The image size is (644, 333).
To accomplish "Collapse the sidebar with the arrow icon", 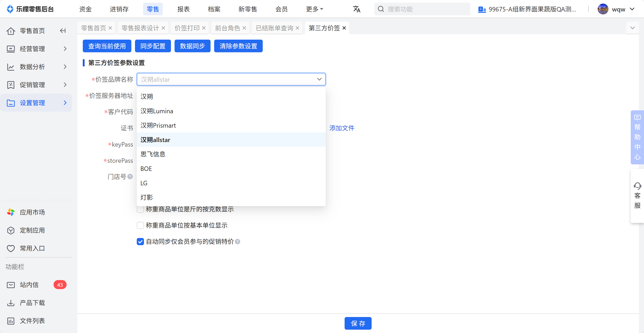I will pos(63,31).
